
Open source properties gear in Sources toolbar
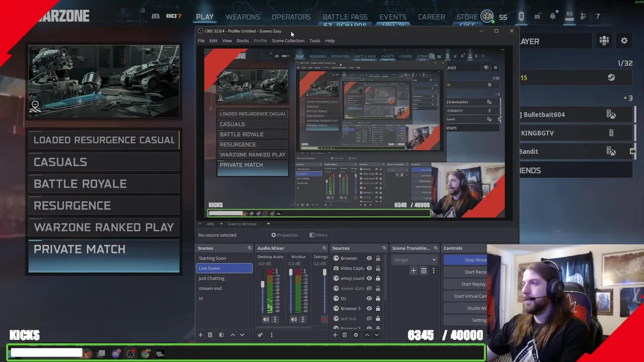[356, 335]
